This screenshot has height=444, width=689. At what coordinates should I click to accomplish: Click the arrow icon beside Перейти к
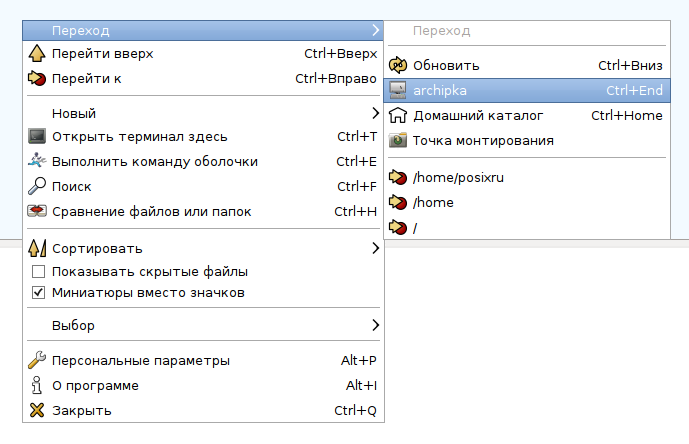tap(37, 79)
